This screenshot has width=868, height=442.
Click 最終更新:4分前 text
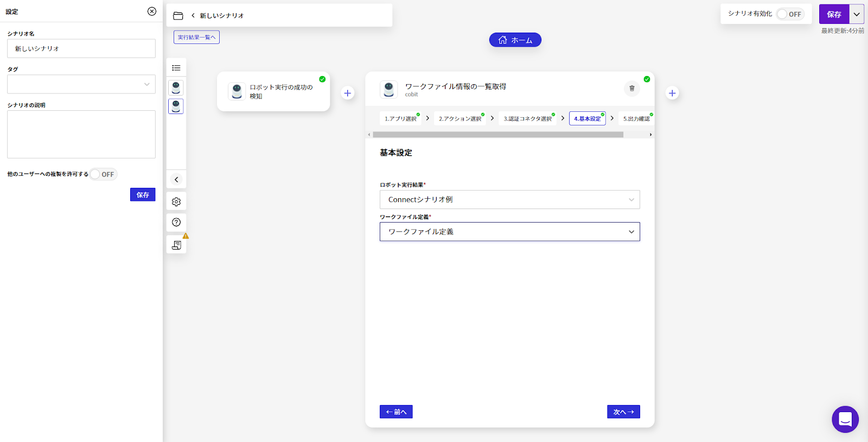(x=843, y=31)
